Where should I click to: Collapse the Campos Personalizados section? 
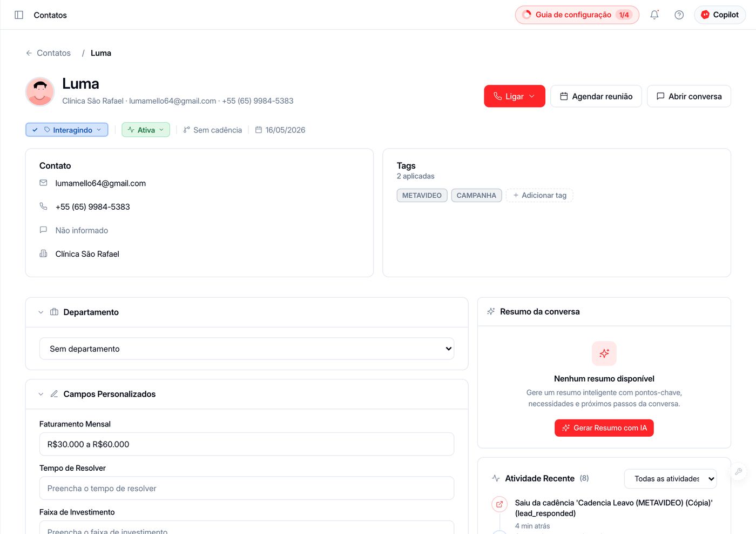coord(41,394)
